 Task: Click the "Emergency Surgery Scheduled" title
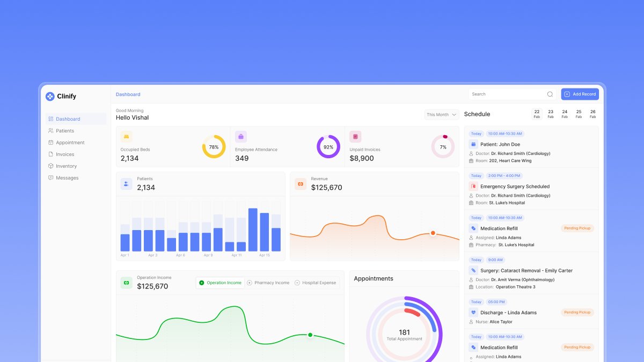pyautogui.click(x=515, y=187)
